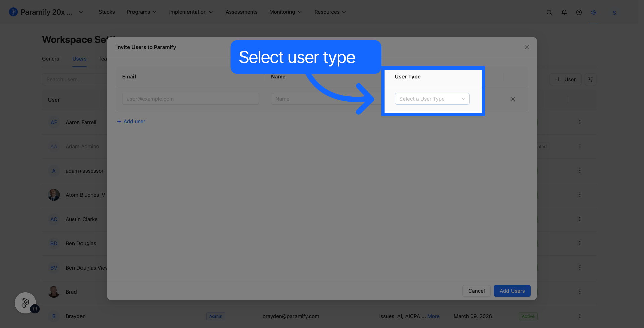Click the More link in Brayden's row
This screenshot has height=328, width=644.
tap(433, 316)
